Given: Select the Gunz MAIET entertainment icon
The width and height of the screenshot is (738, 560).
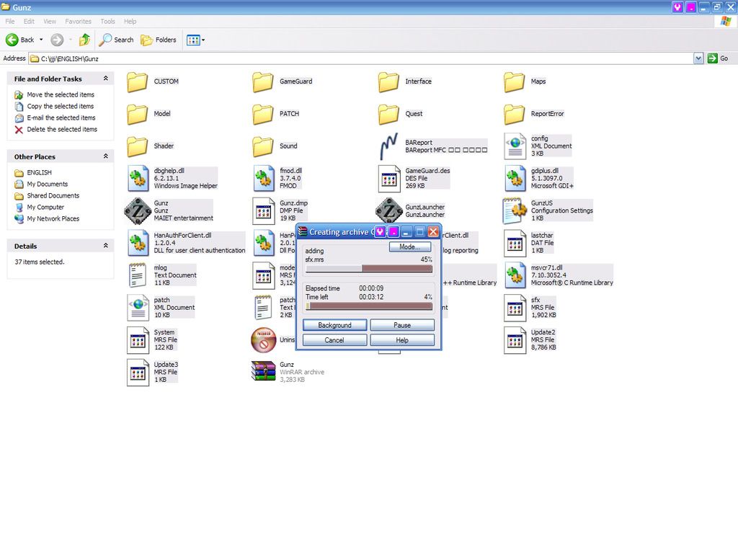Looking at the screenshot, I should pos(138,210).
